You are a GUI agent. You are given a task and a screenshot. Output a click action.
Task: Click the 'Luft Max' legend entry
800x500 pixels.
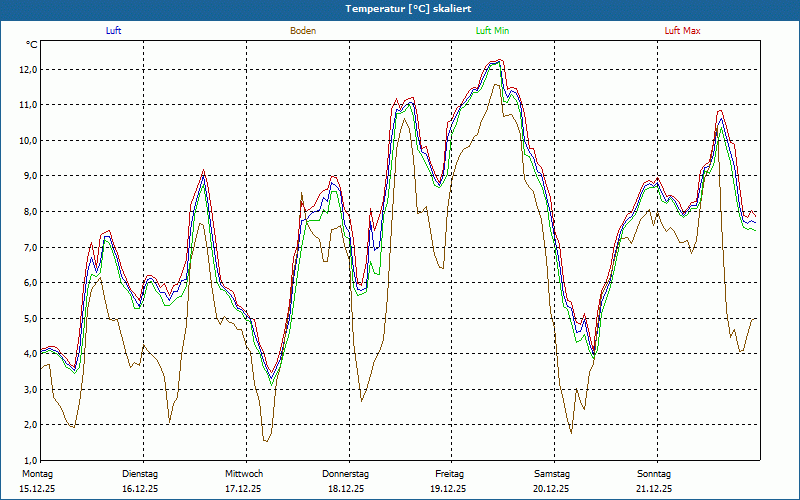683,31
